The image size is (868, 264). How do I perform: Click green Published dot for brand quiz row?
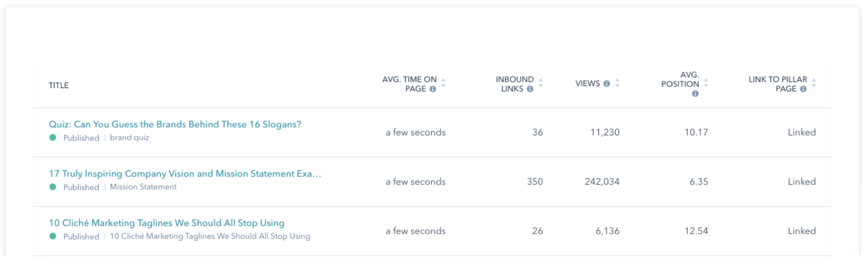click(x=53, y=138)
